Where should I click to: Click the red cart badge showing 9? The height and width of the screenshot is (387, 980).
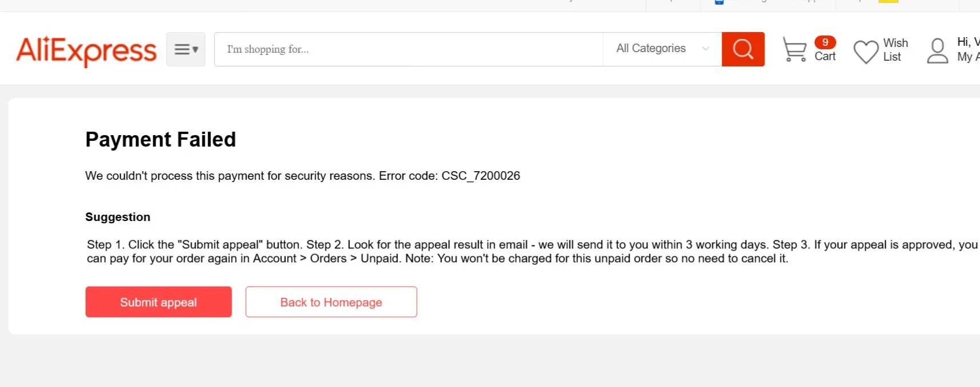[x=825, y=42]
